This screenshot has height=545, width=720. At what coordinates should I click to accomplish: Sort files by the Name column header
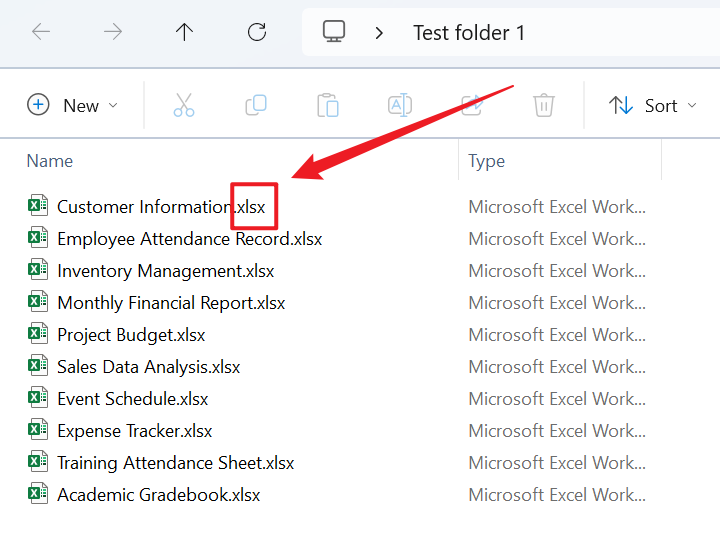pyautogui.click(x=50, y=161)
